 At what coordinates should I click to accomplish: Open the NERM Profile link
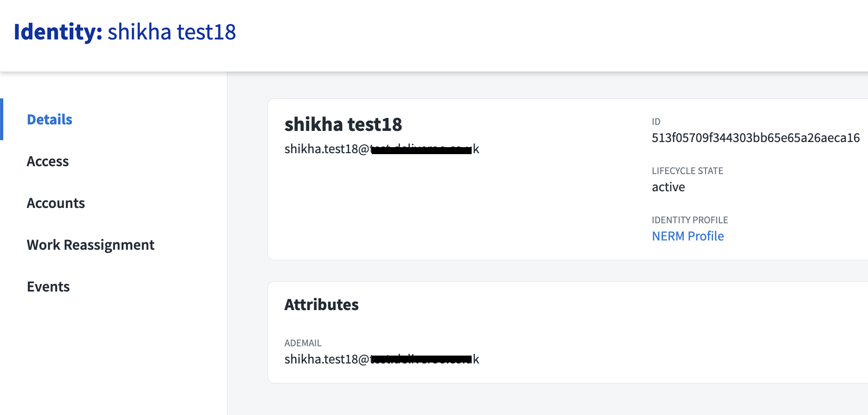[x=687, y=236]
